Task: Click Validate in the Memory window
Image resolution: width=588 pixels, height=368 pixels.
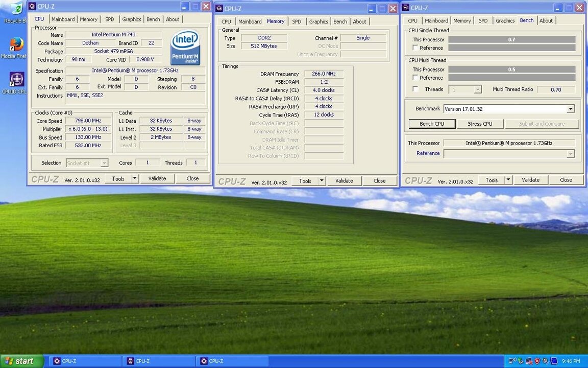Action: click(x=344, y=180)
